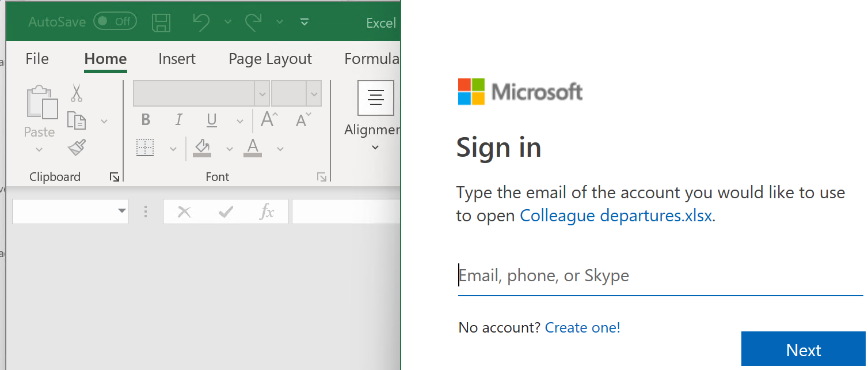
Task: Turn on the AutoSave toggle
Action: coord(115,21)
